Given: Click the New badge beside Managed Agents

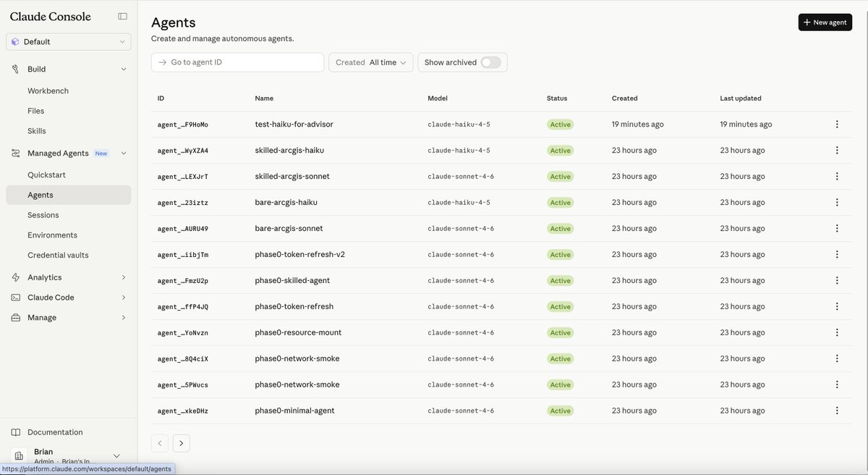Looking at the screenshot, I should 101,154.
